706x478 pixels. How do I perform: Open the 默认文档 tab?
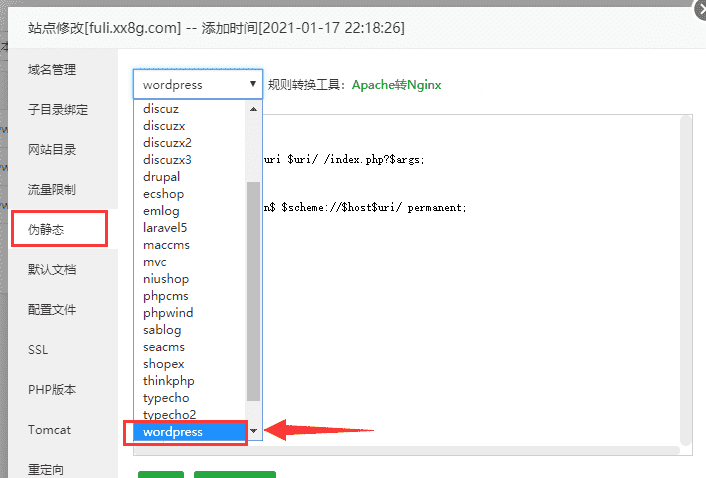tap(52, 270)
